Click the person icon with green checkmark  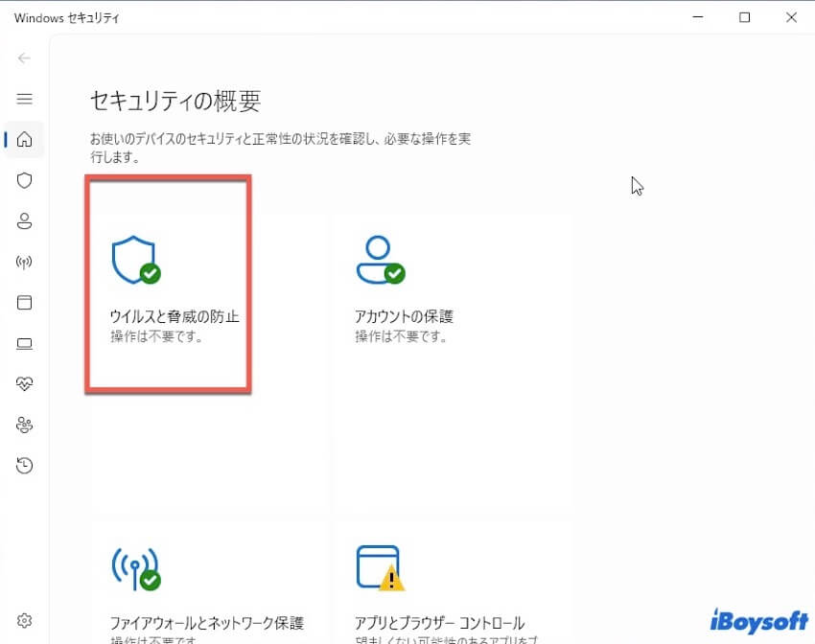coord(380,260)
